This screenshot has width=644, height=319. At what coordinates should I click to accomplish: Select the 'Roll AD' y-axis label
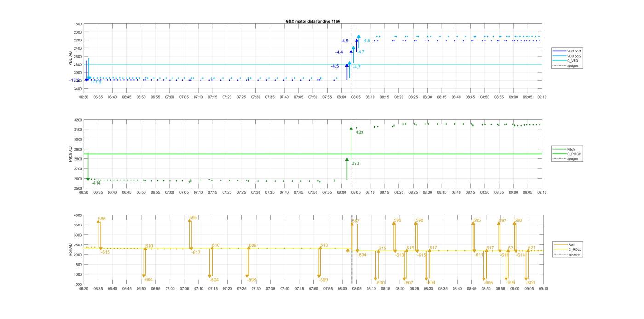[x=71, y=250]
